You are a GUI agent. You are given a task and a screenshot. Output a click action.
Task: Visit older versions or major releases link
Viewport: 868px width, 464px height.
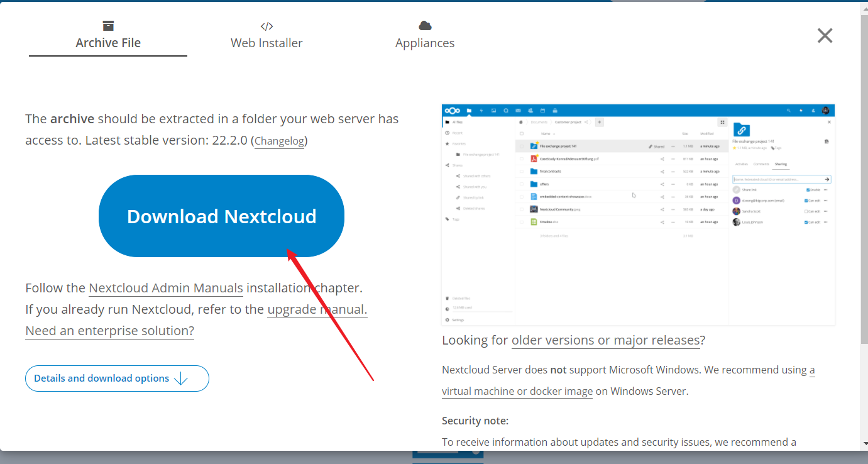tap(605, 340)
